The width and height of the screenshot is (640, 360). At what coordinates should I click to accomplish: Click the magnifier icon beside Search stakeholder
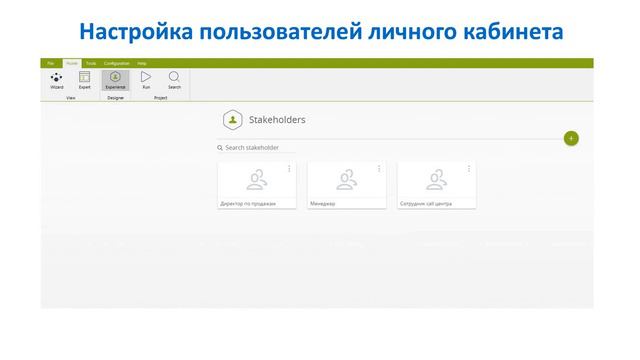220,148
